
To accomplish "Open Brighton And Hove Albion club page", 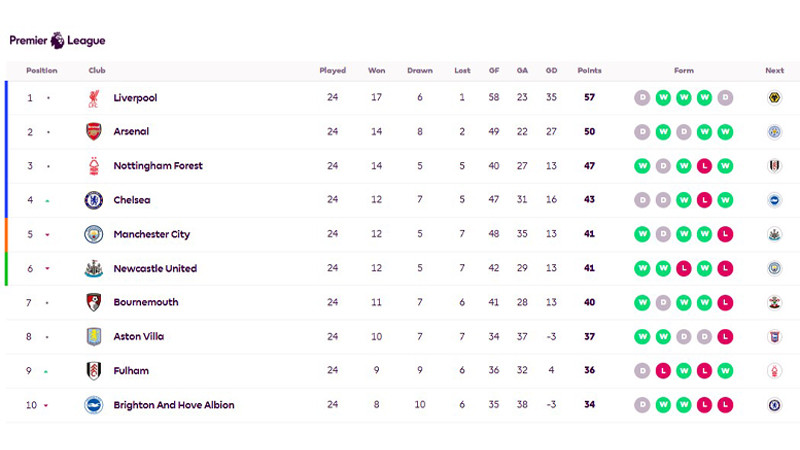I will (174, 405).
